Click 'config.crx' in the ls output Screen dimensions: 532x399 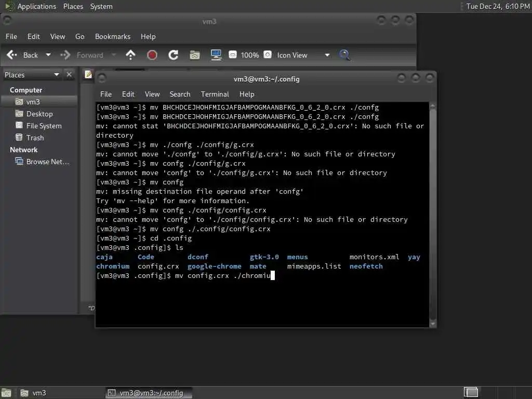(x=158, y=267)
